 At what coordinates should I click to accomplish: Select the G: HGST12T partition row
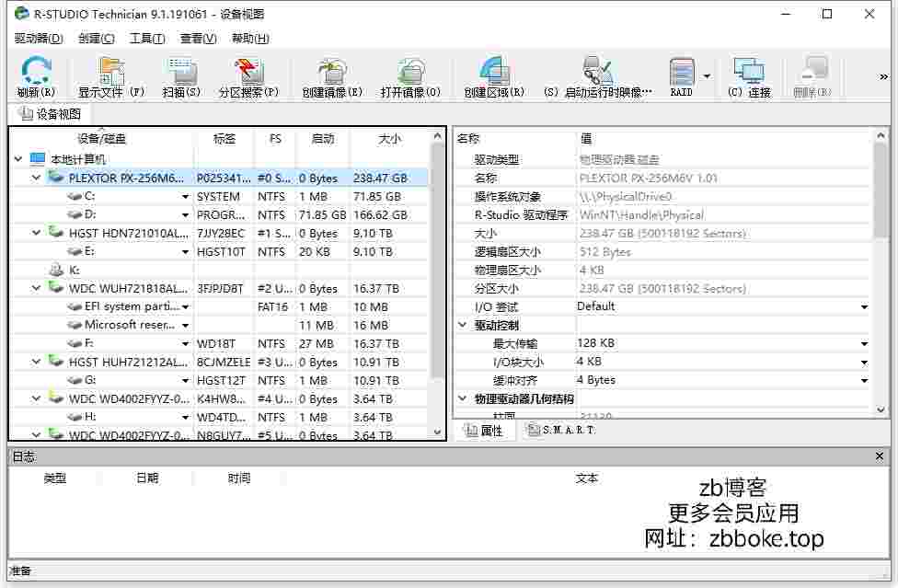(x=220, y=380)
